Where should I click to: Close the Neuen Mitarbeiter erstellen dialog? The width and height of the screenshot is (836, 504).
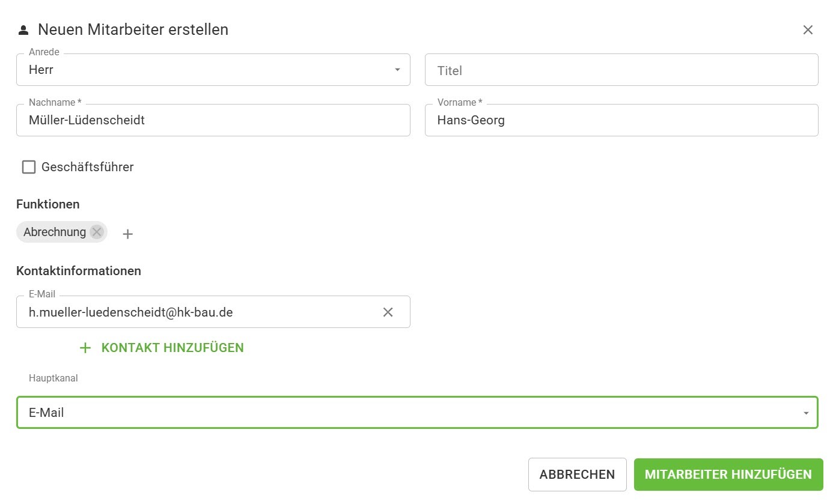tap(808, 30)
